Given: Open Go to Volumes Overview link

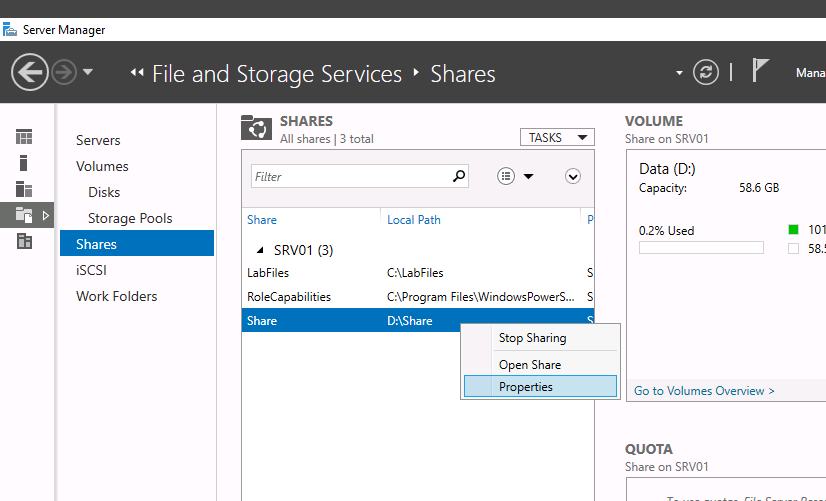Looking at the screenshot, I should (x=704, y=391).
